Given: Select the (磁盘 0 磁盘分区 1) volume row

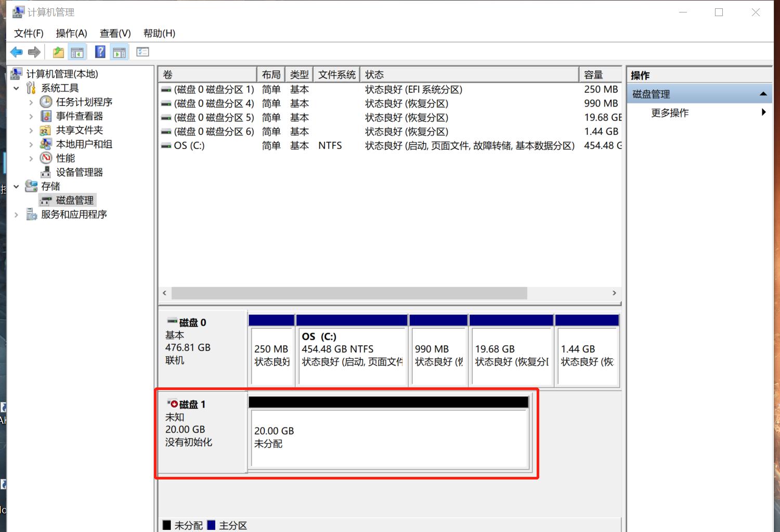Looking at the screenshot, I should [x=391, y=89].
